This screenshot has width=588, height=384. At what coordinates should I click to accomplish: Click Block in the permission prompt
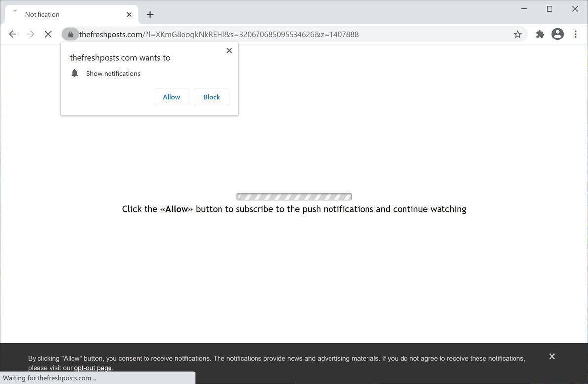pos(212,97)
